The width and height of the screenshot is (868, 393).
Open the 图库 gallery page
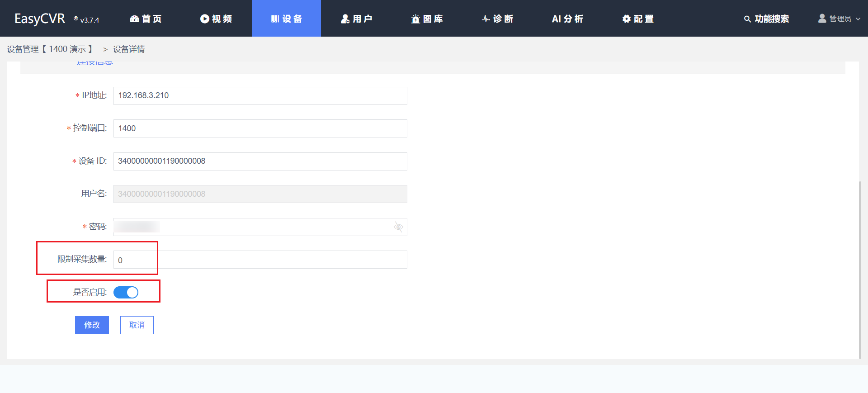click(x=427, y=19)
